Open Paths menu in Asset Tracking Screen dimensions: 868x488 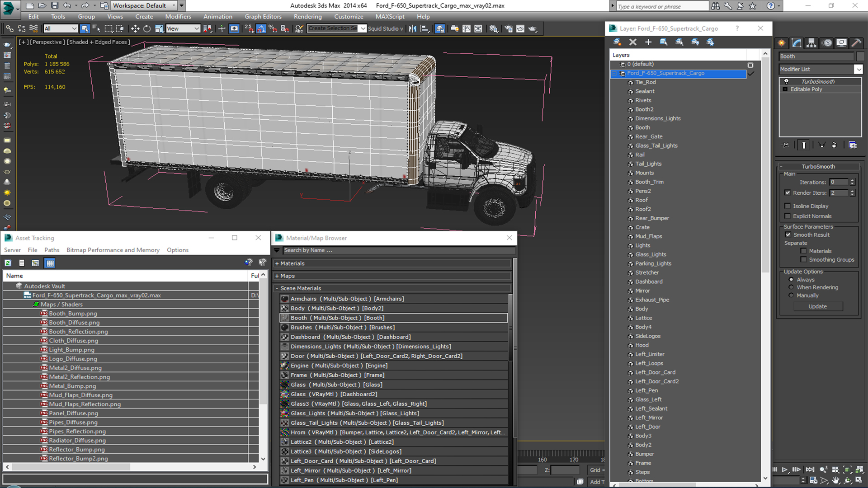pyautogui.click(x=52, y=250)
